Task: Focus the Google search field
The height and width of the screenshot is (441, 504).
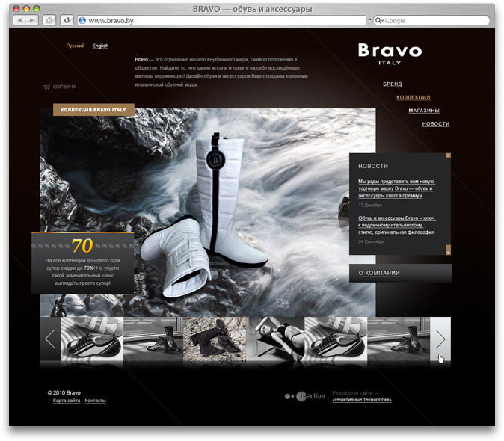Action: coord(431,21)
